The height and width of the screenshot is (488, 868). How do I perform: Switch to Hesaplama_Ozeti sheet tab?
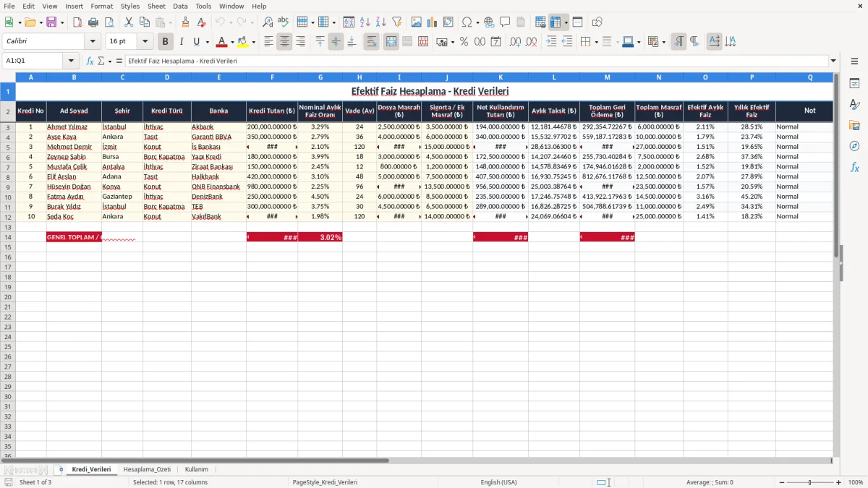(147, 469)
